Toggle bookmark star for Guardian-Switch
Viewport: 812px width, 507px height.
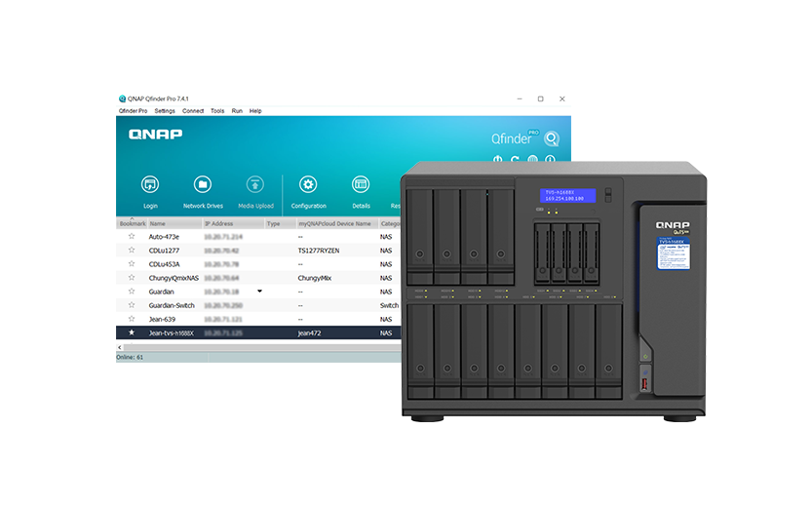pyautogui.click(x=132, y=305)
